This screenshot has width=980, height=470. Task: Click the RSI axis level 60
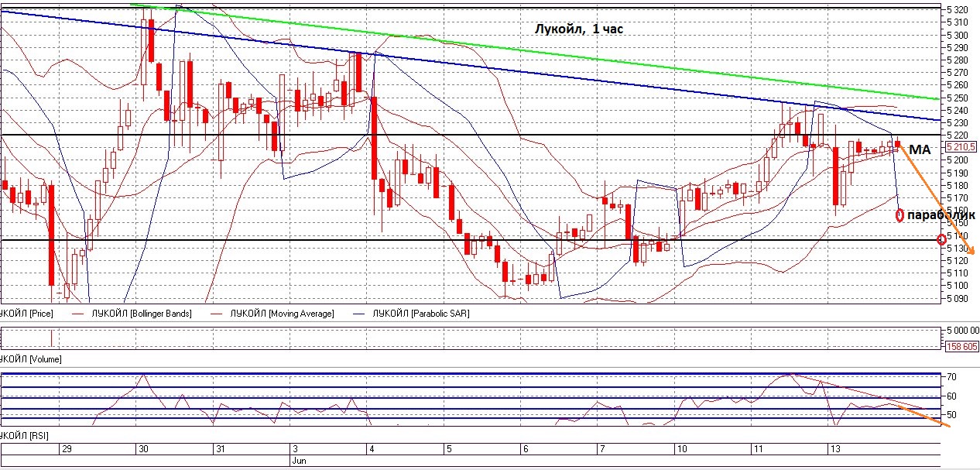[951, 396]
